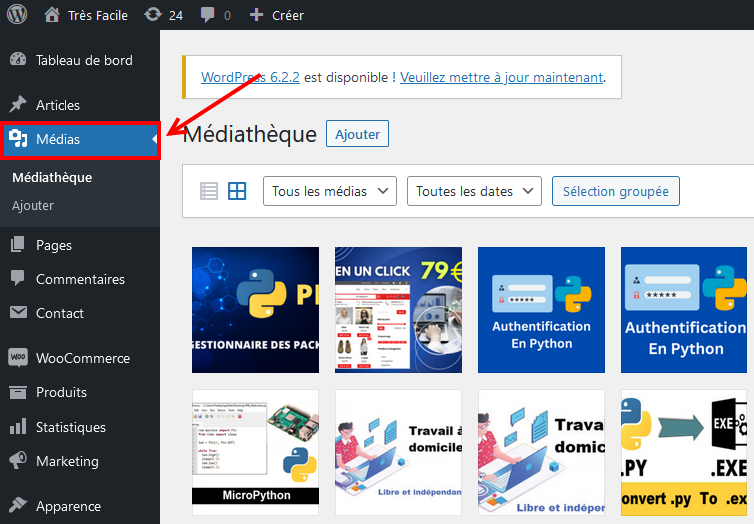This screenshot has height=524, width=754.
Task: Click the Contact envelope icon
Action: pos(18,312)
